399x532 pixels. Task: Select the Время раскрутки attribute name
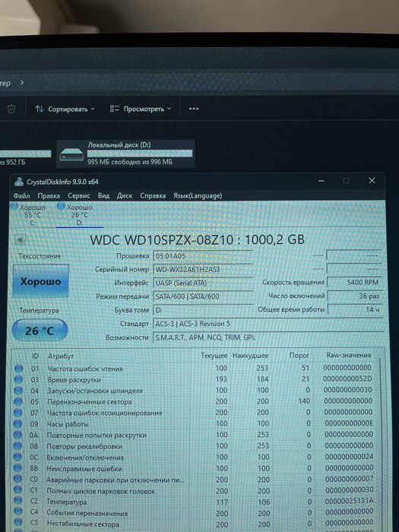(x=74, y=380)
